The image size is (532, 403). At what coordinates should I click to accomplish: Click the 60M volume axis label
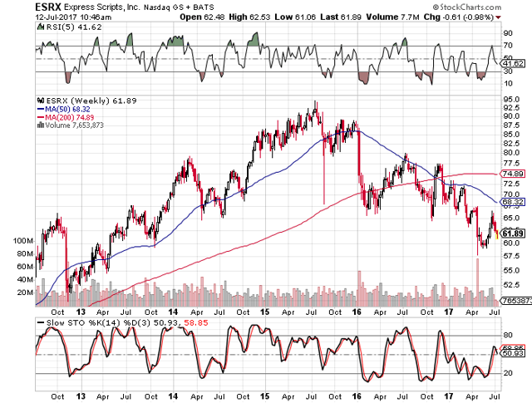tap(25, 267)
